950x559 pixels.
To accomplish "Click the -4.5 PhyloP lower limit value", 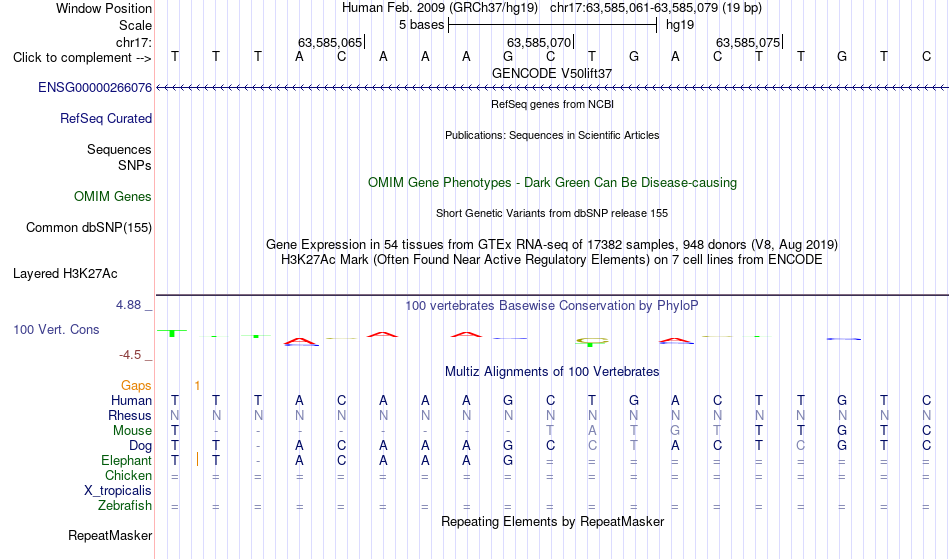I will click(x=130, y=355).
